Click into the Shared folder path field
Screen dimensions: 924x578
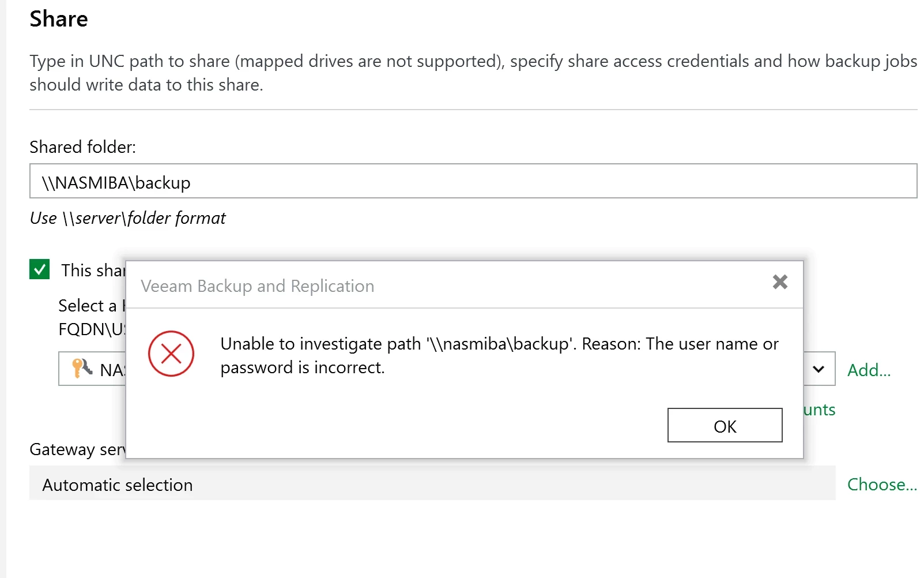pos(473,182)
